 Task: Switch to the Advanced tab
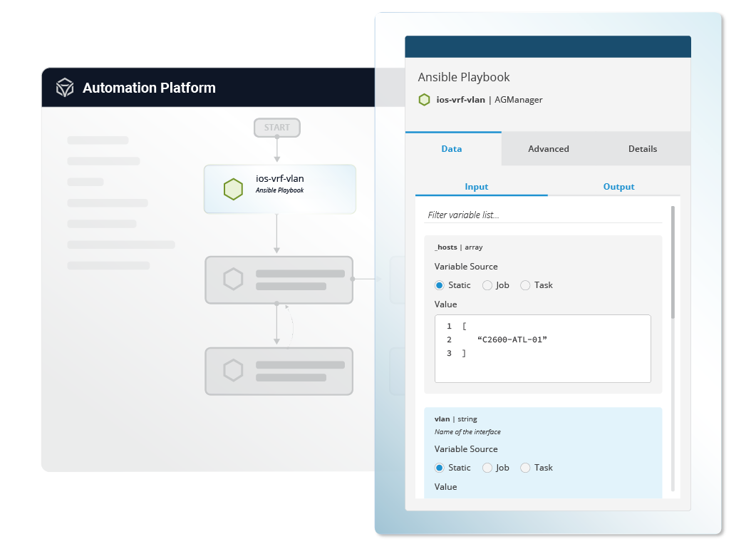point(548,149)
